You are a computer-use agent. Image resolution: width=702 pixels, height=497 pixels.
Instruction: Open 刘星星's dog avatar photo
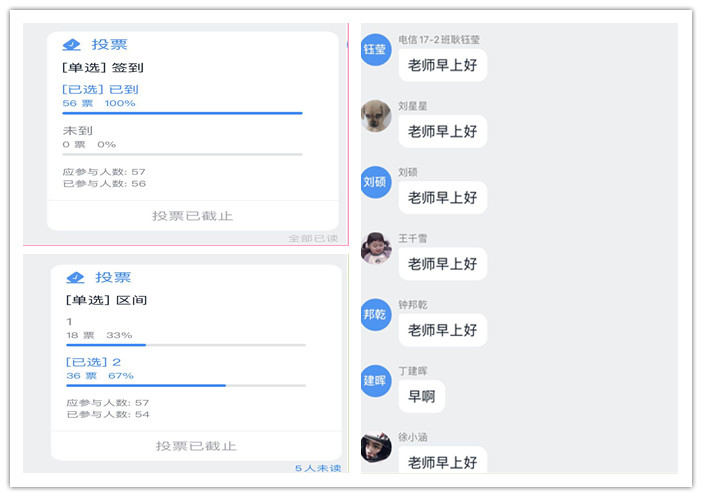[x=375, y=116]
